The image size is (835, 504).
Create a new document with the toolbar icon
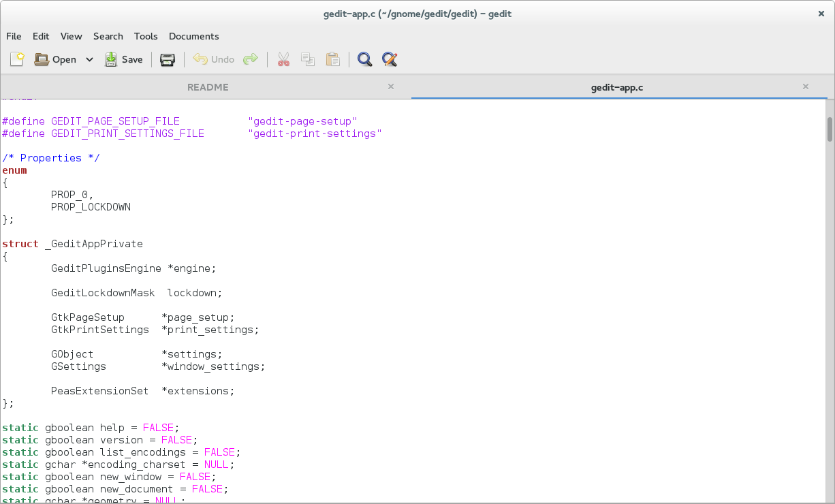click(17, 59)
